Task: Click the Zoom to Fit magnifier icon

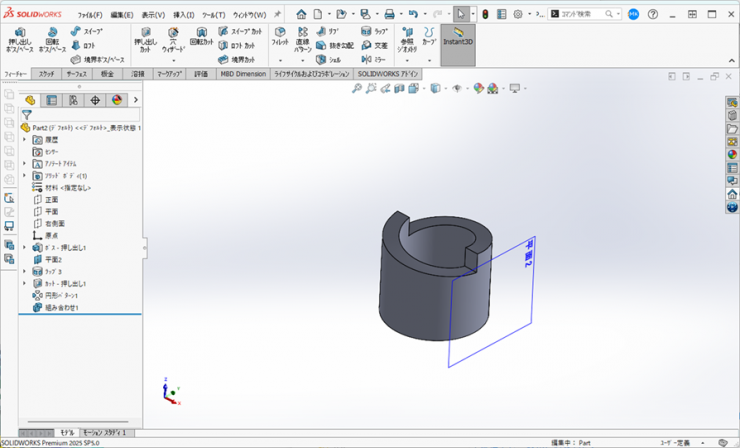Action: (357, 89)
